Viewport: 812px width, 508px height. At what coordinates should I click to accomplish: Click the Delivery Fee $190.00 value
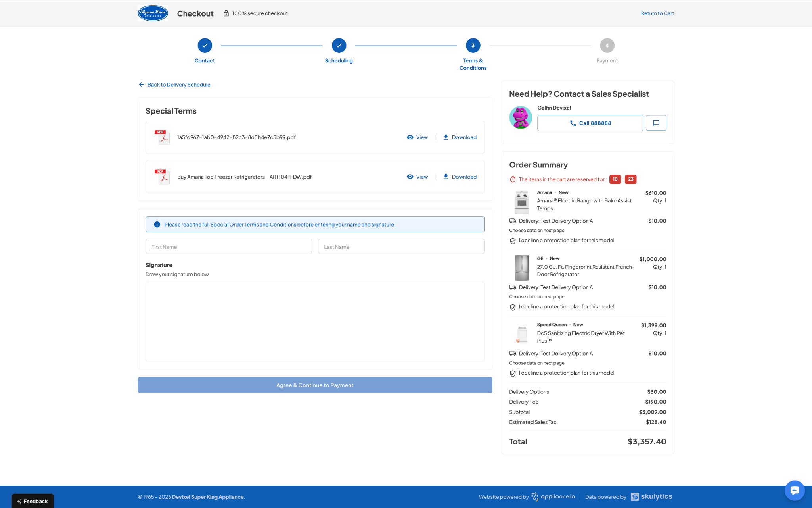656,402
